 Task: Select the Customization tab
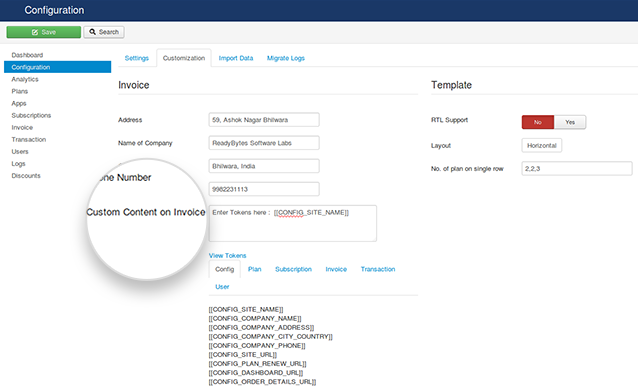tap(184, 58)
